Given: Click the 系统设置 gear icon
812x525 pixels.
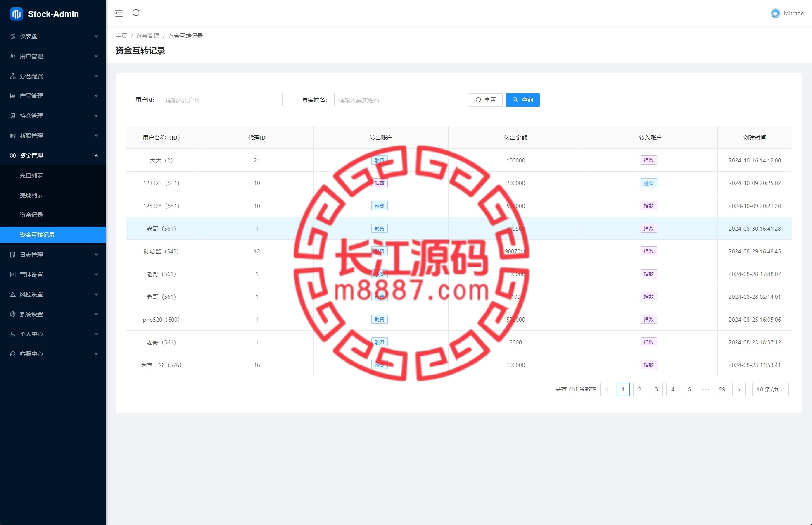Looking at the screenshot, I should 13,314.
